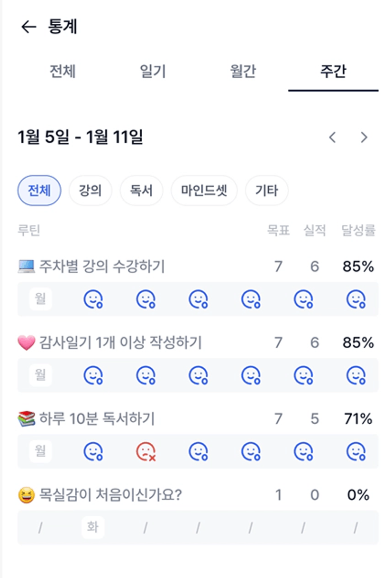Open the 주차별 강의 수강하기 routine

[x=101, y=267]
